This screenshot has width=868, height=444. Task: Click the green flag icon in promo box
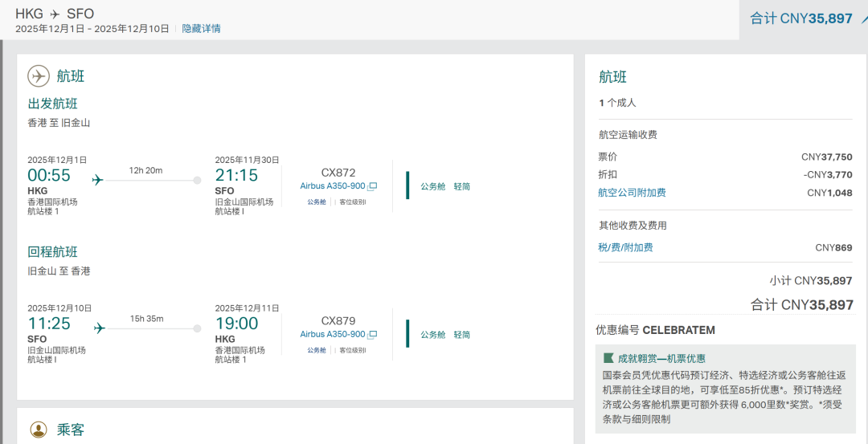608,358
